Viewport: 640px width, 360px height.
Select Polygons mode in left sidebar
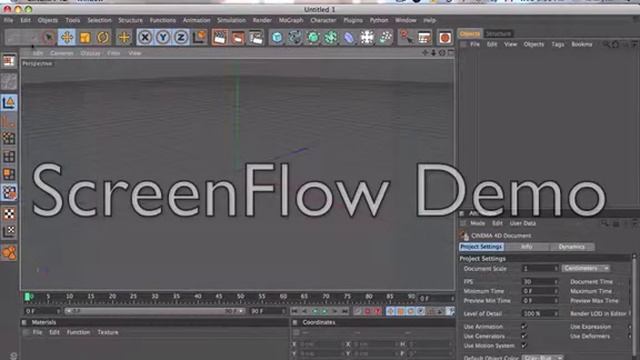9,174
